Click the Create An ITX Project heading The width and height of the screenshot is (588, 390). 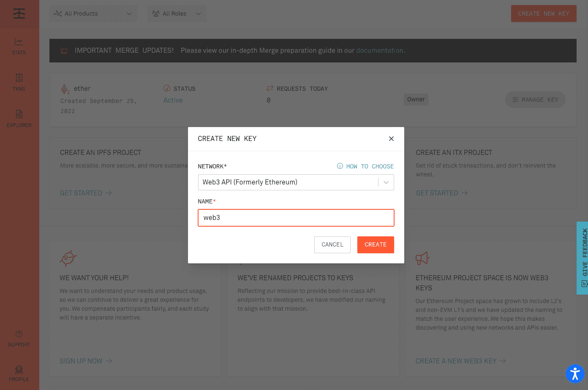(454, 152)
